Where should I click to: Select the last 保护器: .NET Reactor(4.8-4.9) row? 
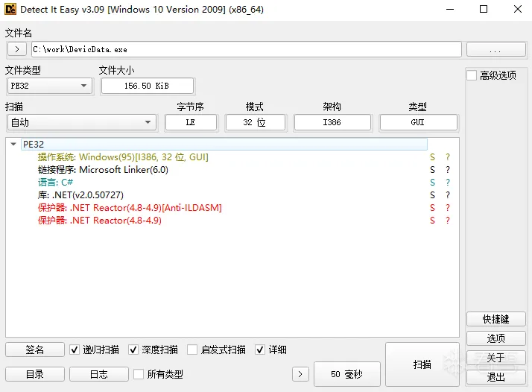click(99, 221)
